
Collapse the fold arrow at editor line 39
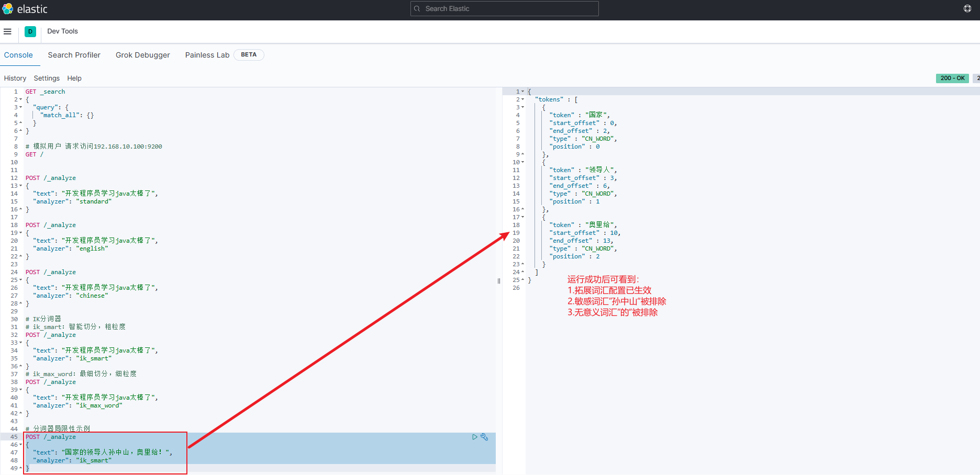click(x=20, y=390)
